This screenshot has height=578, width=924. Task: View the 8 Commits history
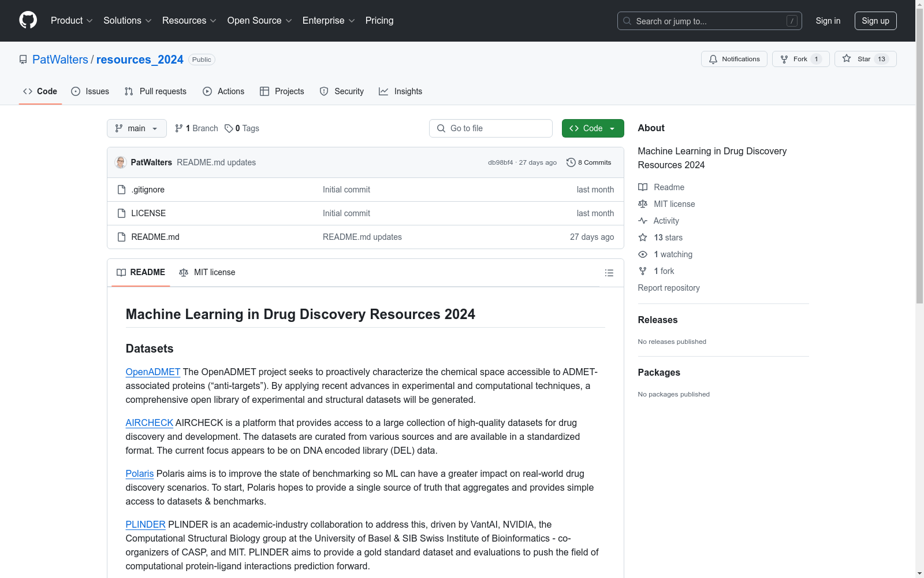pyautogui.click(x=589, y=162)
